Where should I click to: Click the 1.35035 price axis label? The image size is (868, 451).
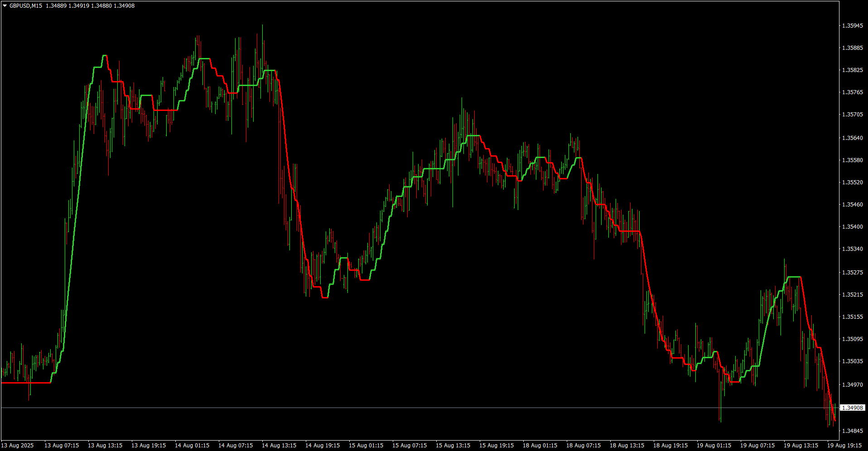click(852, 361)
